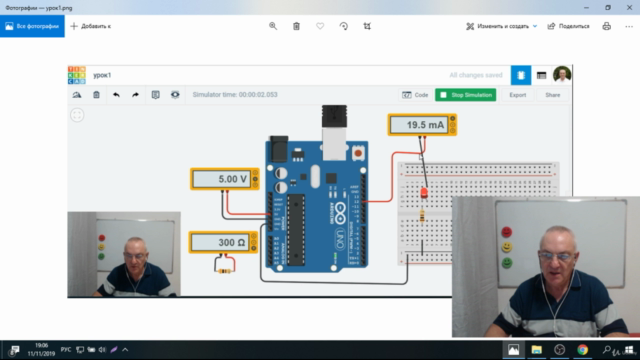
Task: Print the photo via printer icon
Action: (607, 26)
